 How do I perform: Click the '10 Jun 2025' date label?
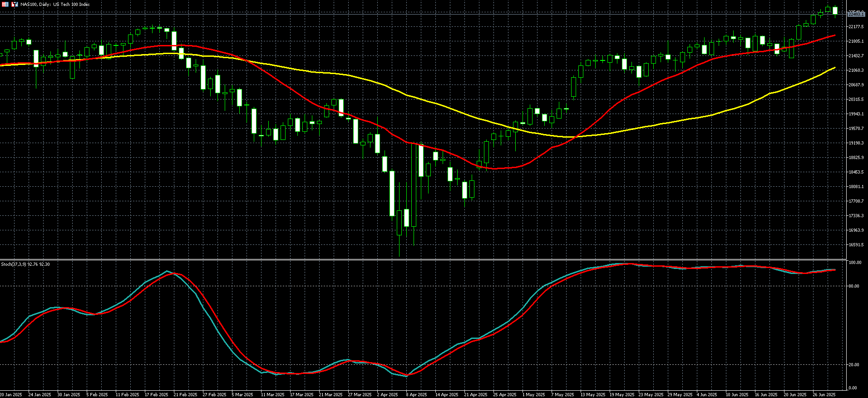[737, 395]
